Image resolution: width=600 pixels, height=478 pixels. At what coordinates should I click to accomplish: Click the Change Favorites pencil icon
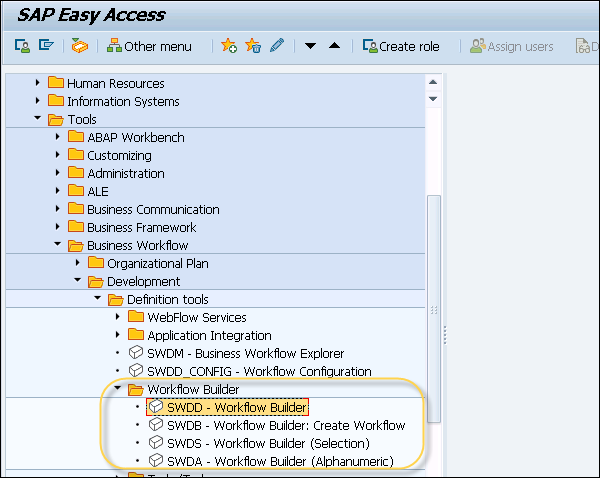[x=277, y=45]
